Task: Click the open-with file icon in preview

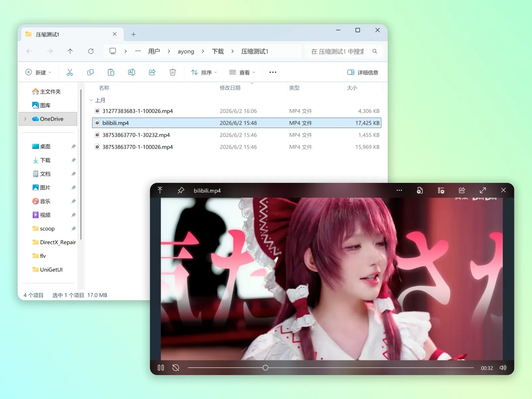Action: (420, 191)
